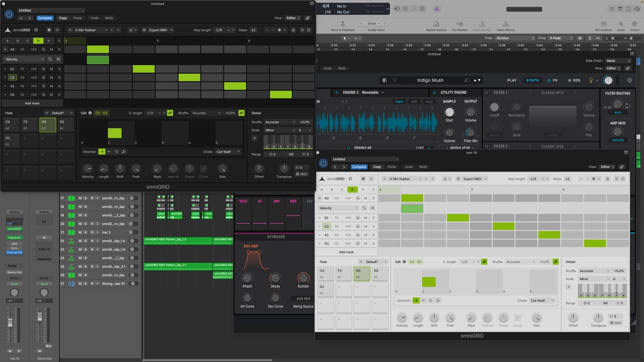Screen dimensions: 644x362
Task: Adjust the Inst 10 channel volume fader
Action: (10, 323)
